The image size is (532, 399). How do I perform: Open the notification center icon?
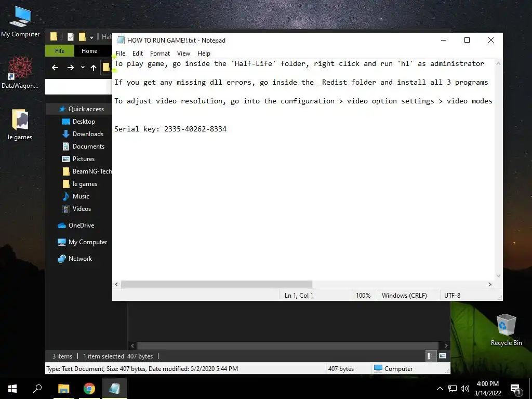point(516,389)
